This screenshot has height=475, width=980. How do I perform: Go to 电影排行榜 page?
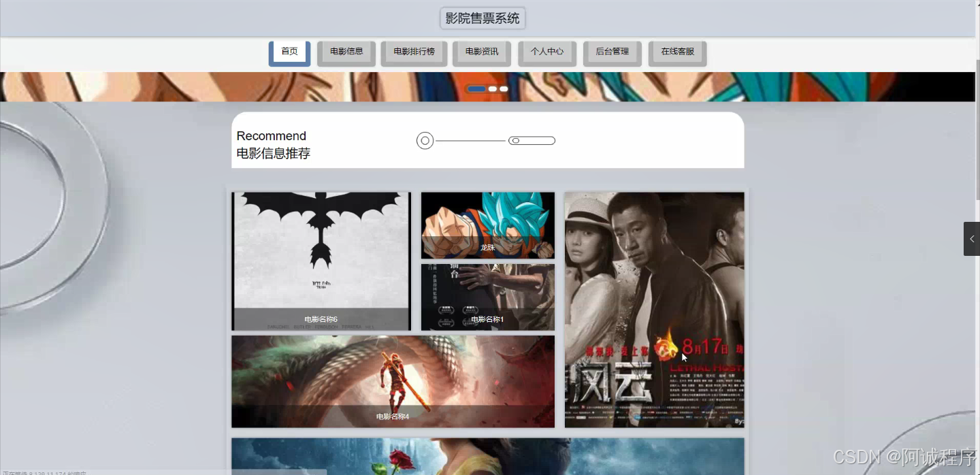point(414,53)
